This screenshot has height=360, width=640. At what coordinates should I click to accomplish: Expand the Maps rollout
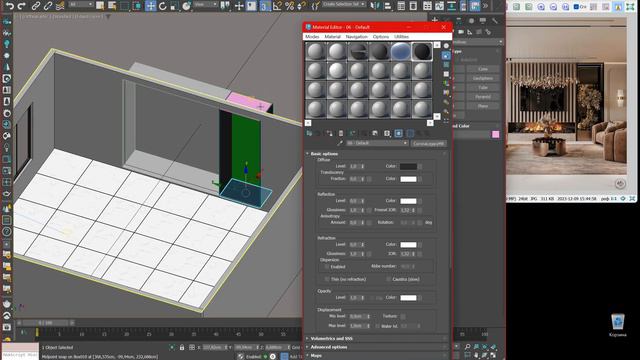point(376,356)
